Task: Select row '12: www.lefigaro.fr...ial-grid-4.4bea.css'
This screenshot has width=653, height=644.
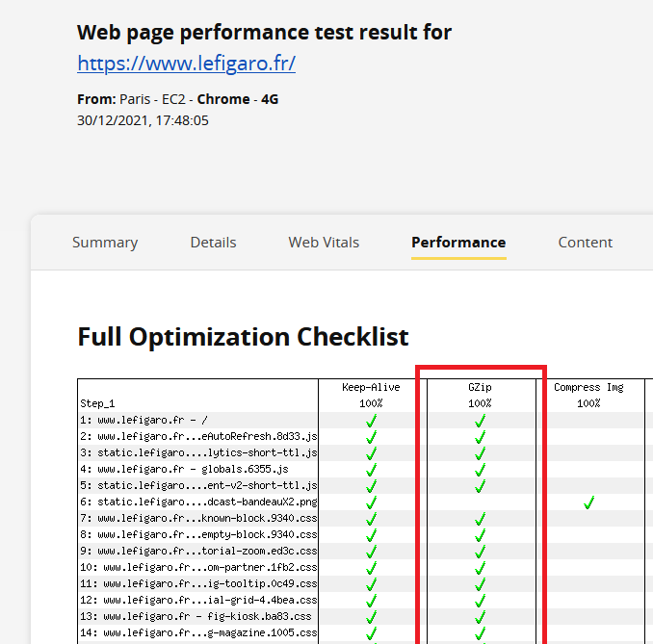Action: click(x=198, y=600)
